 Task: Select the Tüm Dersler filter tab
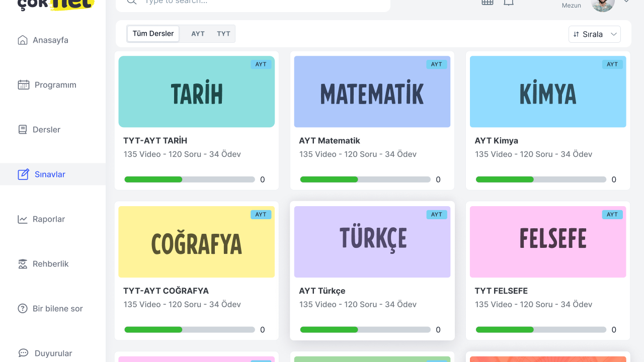(x=153, y=34)
